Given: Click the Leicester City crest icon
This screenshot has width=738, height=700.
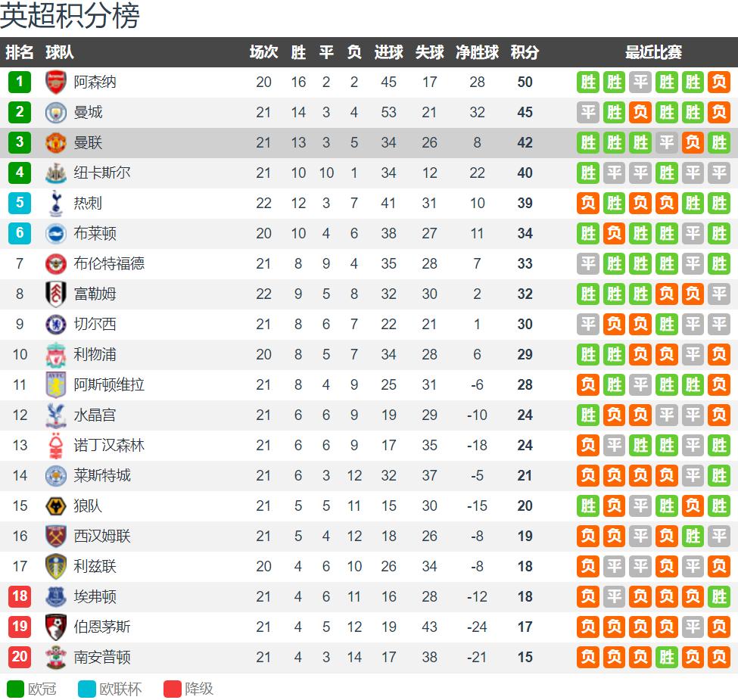Looking at the screenshot, I should (x=56, y=476).
